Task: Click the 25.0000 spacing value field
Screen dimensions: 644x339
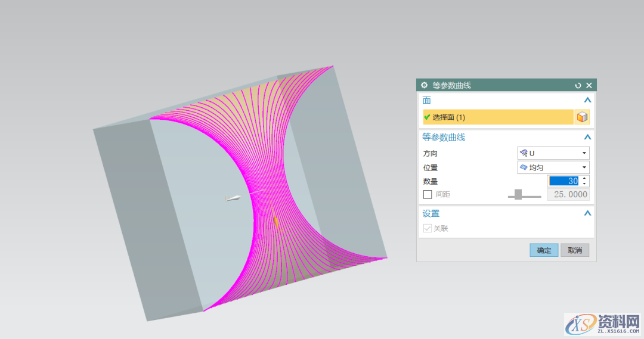Action: click(x=568, y=195)
